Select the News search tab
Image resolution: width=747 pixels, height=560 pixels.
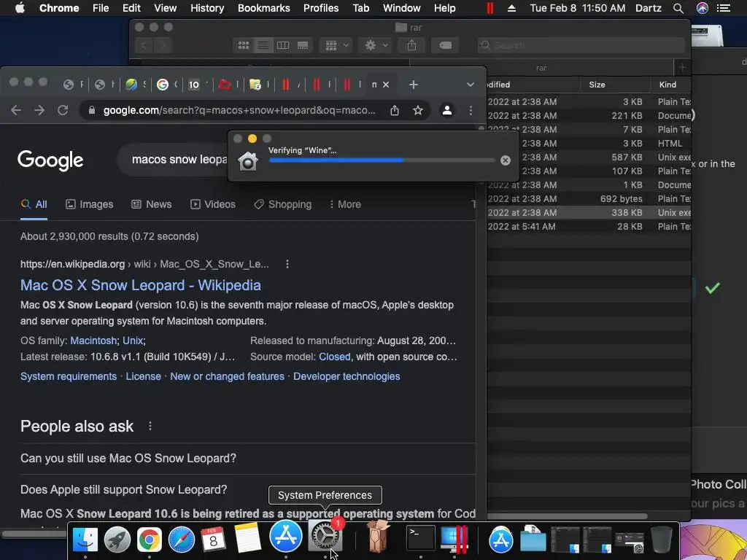[152, 204]
